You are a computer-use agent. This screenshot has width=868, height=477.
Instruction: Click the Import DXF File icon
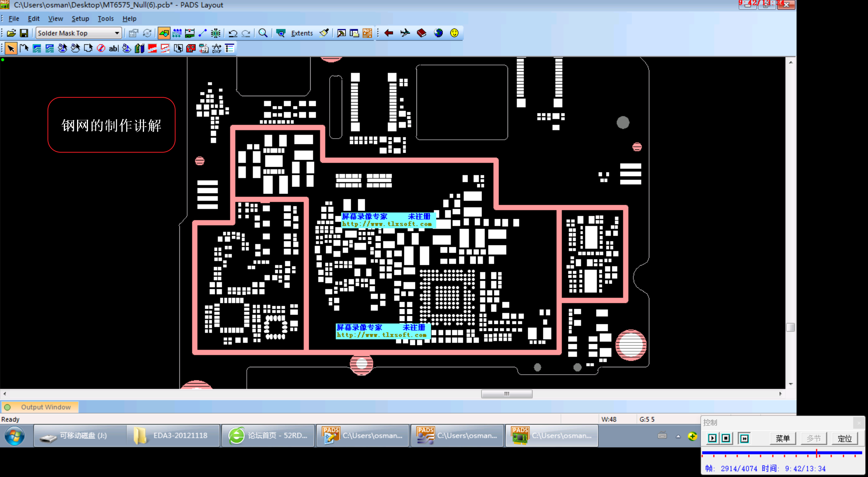[x=217, y=48]
